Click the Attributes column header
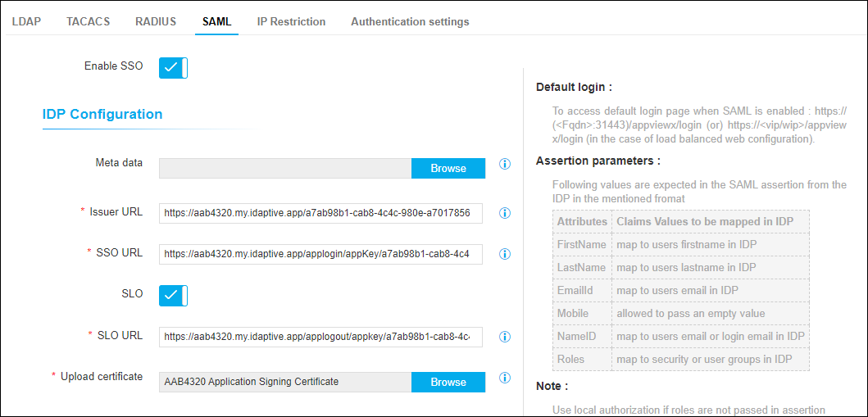This screenshot has height=417, width=868. pos(582,222)
